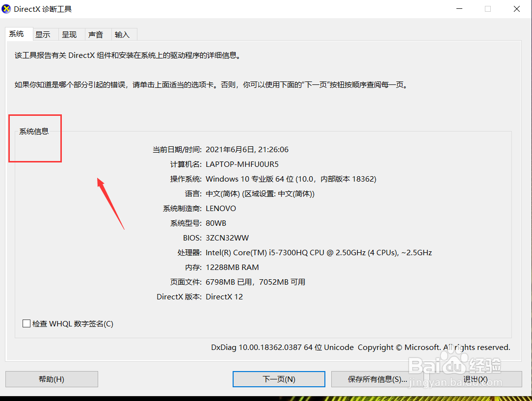The width and height of the screenshot is (532, 401).
Task: Click the DirectX 版本 label
Action: click(179, 297)
